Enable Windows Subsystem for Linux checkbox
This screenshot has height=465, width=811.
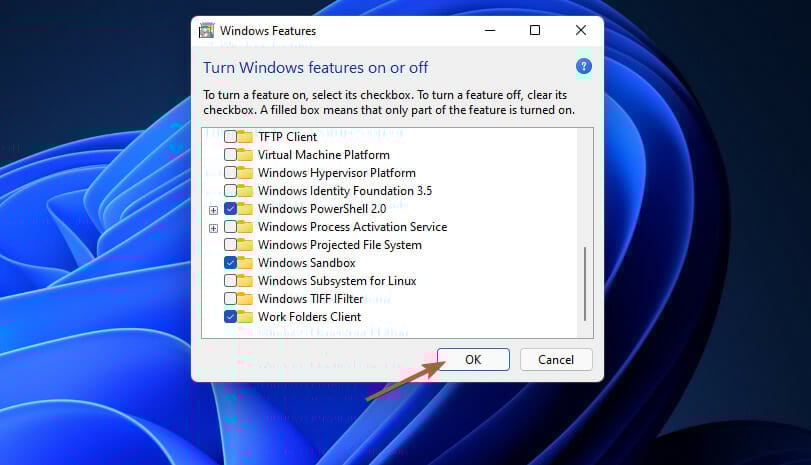pyautogui.click(x=230, y=280)
